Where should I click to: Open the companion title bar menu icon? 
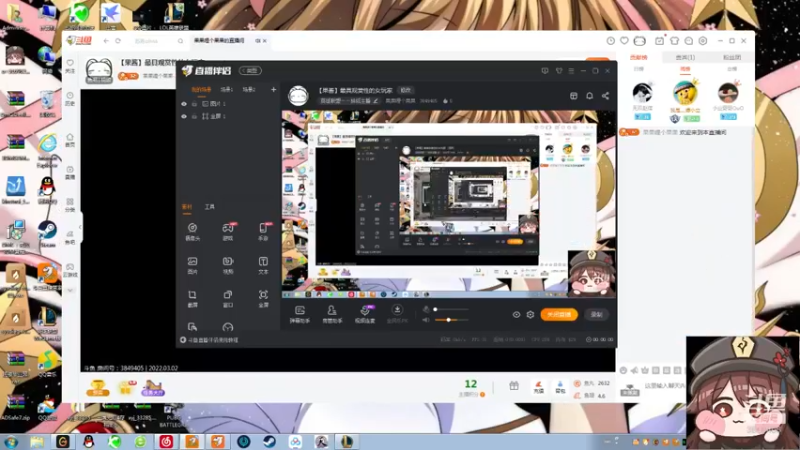click(x=571, y=71)
